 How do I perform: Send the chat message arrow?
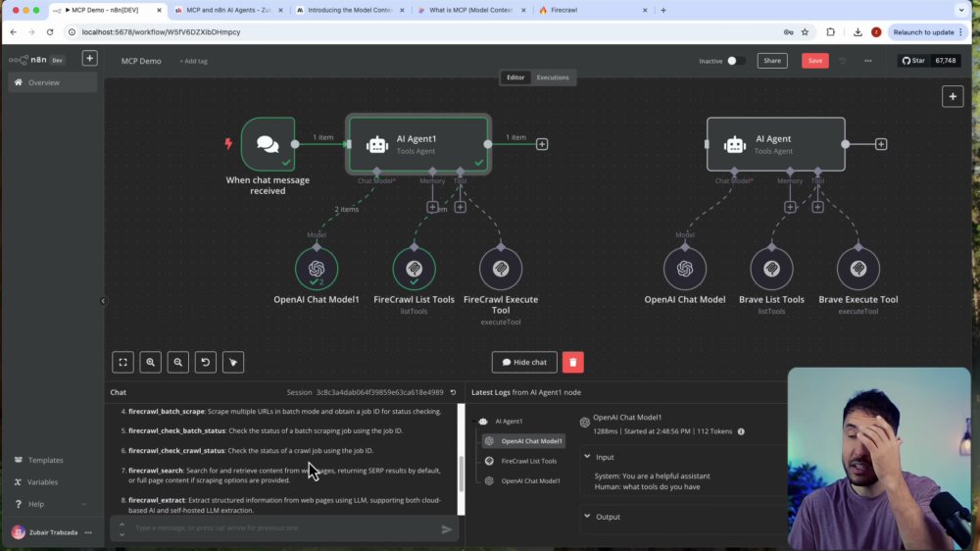point(446,529)
